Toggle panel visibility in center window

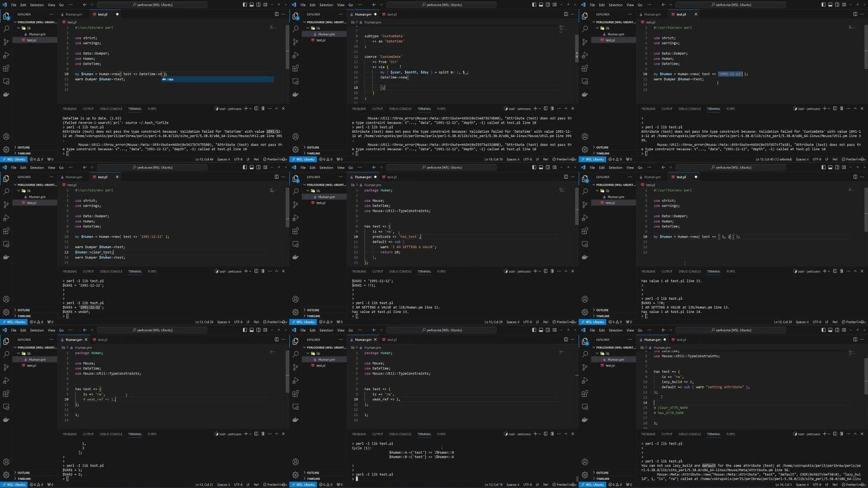click(x=540, y=167)
